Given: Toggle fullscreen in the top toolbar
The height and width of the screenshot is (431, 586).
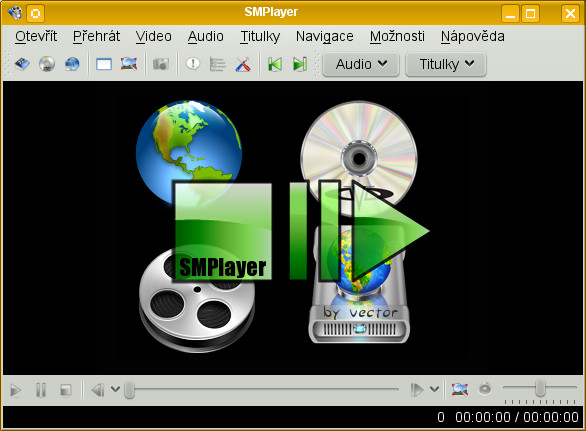Looking at the screenshot, I should [x=129, y=64].
